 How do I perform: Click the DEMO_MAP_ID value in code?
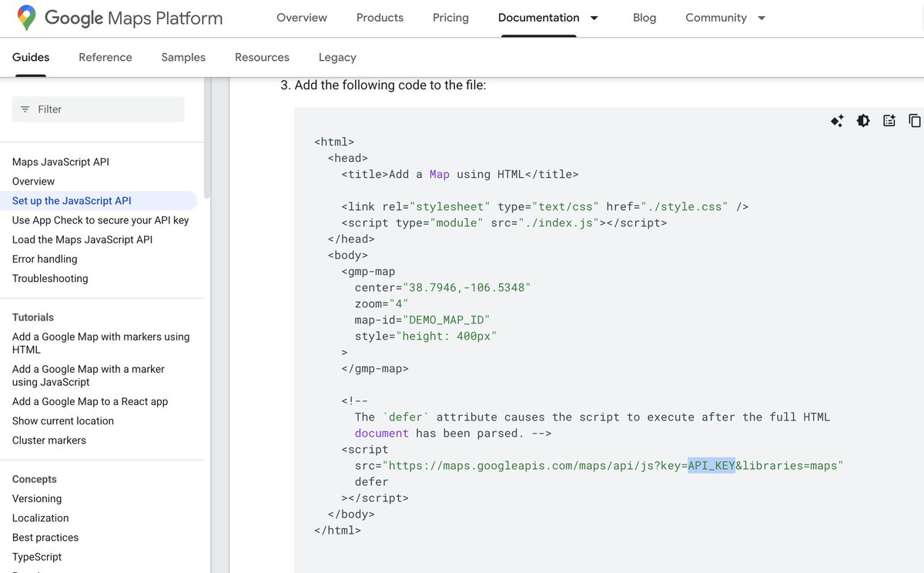pos(446,320)
